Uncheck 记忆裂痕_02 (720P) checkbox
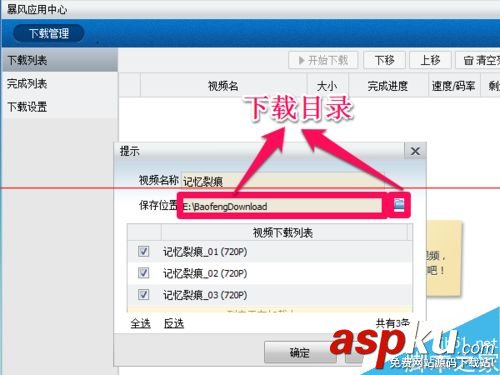Screen dimensions: 500x375 click(144, 273)
